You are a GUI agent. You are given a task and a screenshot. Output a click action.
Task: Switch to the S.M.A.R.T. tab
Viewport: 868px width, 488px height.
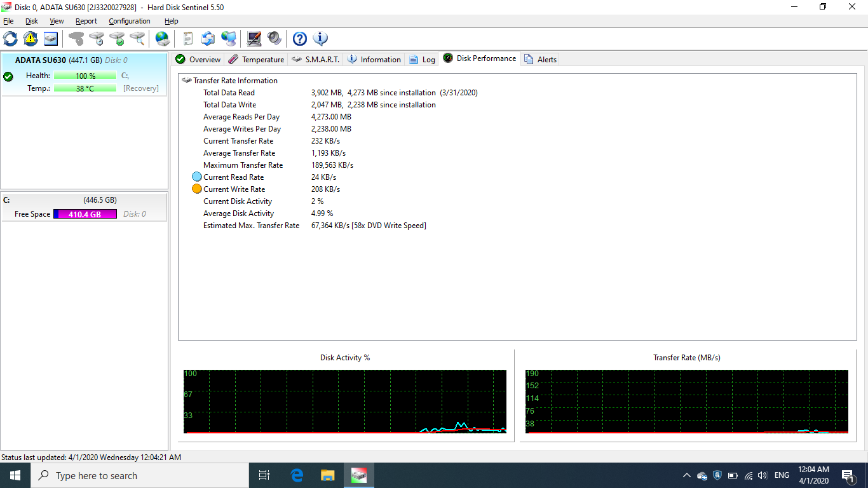pyautogui.click(x=316, y=59)
